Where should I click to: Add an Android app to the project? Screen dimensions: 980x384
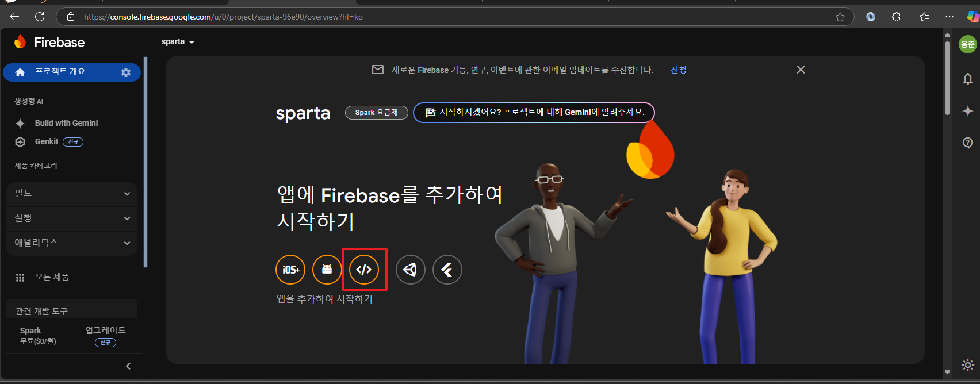pyautogui.click(x=327, y=270)
